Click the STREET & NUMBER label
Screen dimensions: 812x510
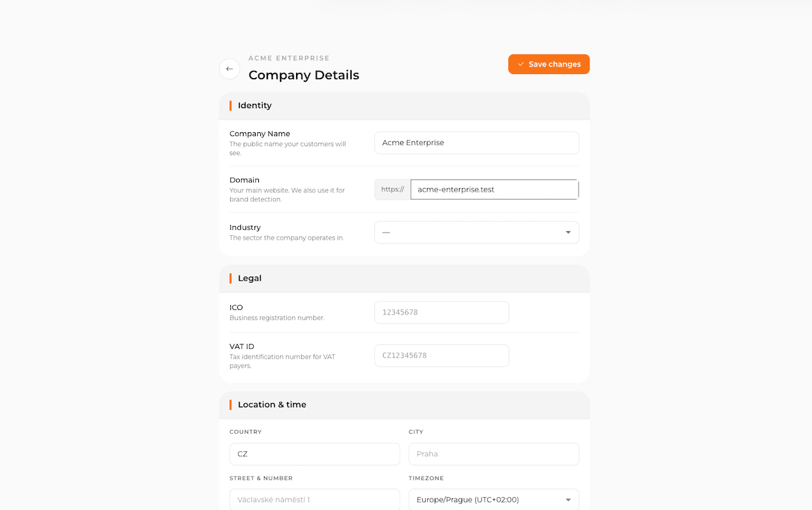pos(261,478)
